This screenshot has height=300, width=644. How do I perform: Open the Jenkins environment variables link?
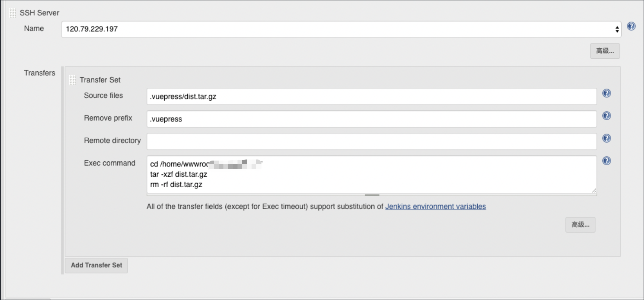click(435, 206)
